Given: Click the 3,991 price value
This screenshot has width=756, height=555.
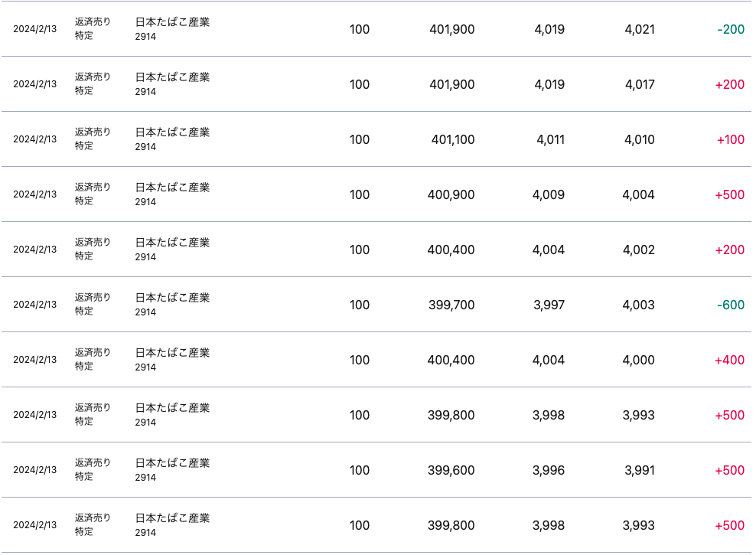Looking at the screenshot, I should click(639, 471).
